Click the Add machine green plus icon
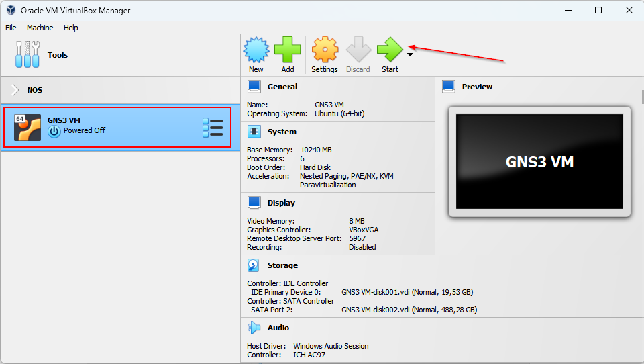The image size is (644, 364). [288, 50]
